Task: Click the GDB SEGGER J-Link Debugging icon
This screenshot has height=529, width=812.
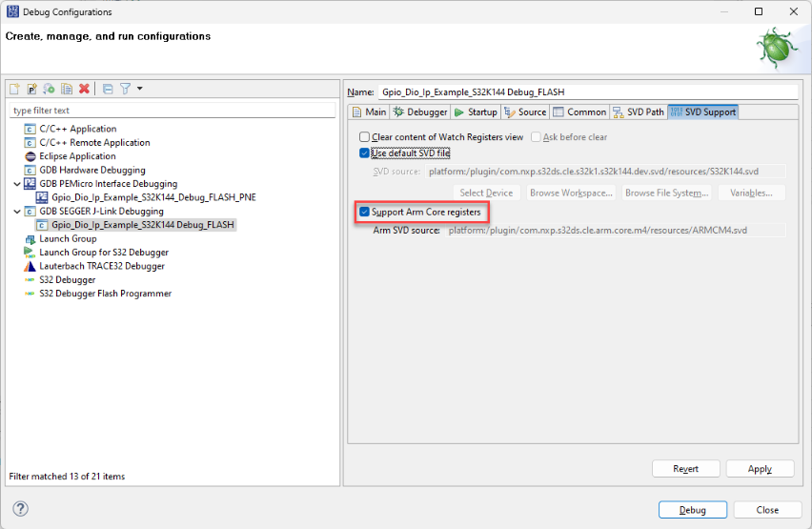Action: click(x=30, y=212)
